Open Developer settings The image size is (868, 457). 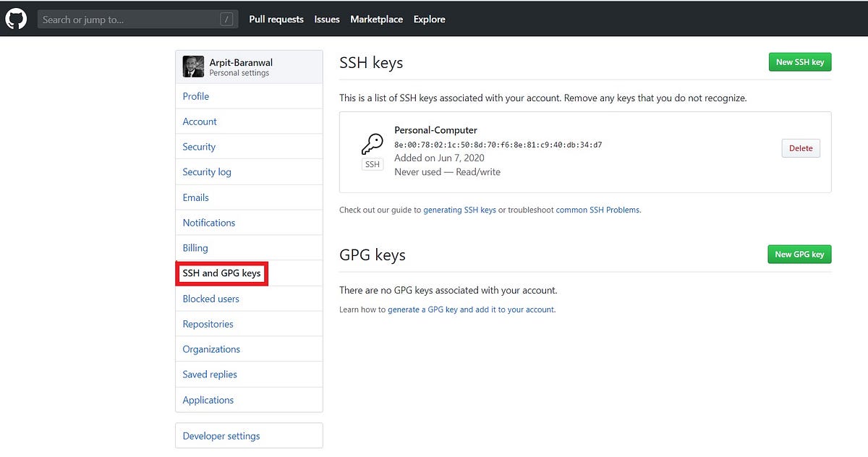[x=221, y=435]
